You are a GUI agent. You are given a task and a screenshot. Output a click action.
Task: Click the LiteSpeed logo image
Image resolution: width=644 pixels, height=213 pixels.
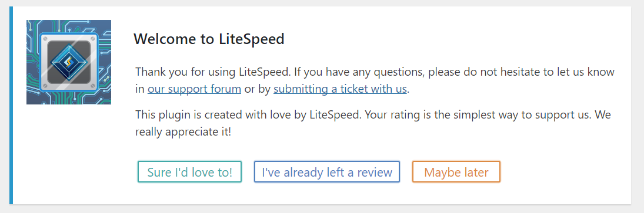pyautogui.click(x=69, y=62)
